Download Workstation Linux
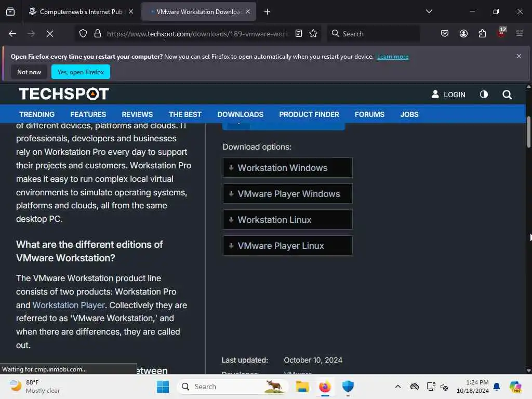The width and height of the screenshot is (532, 399). pos(288,220)
